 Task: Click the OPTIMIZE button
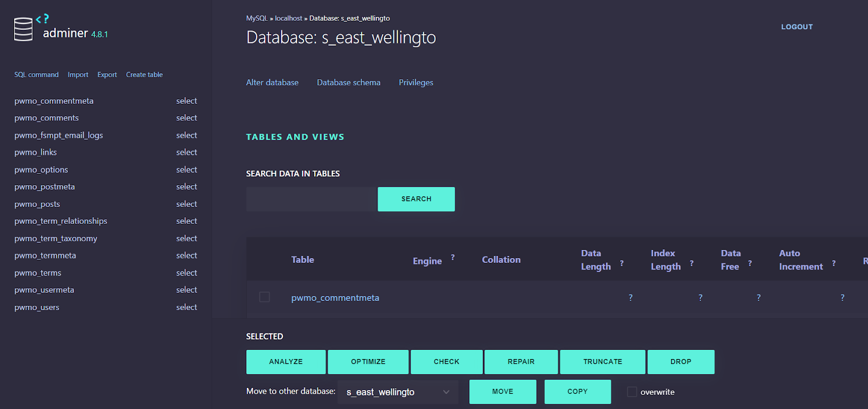(x=368, y=362)
